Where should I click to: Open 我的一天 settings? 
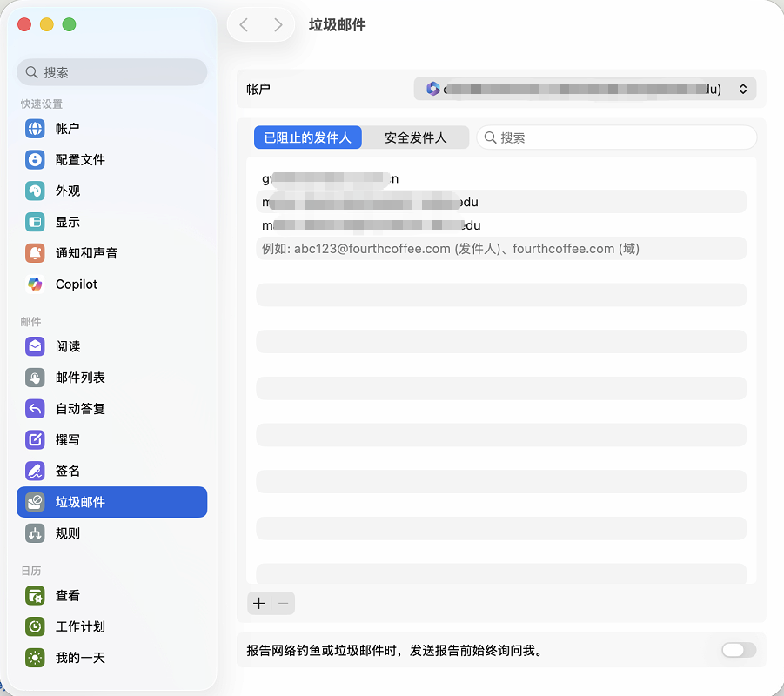click(x=80, y=658)
